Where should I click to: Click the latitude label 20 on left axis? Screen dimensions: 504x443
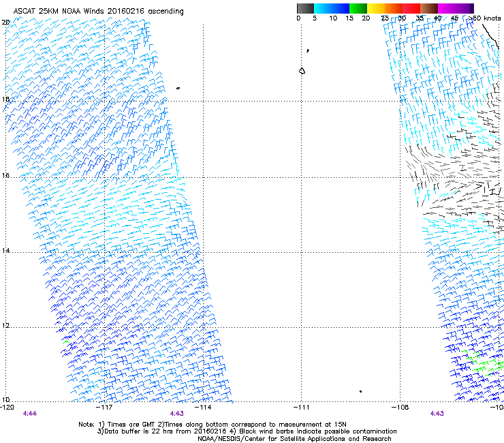coord(5,22)
